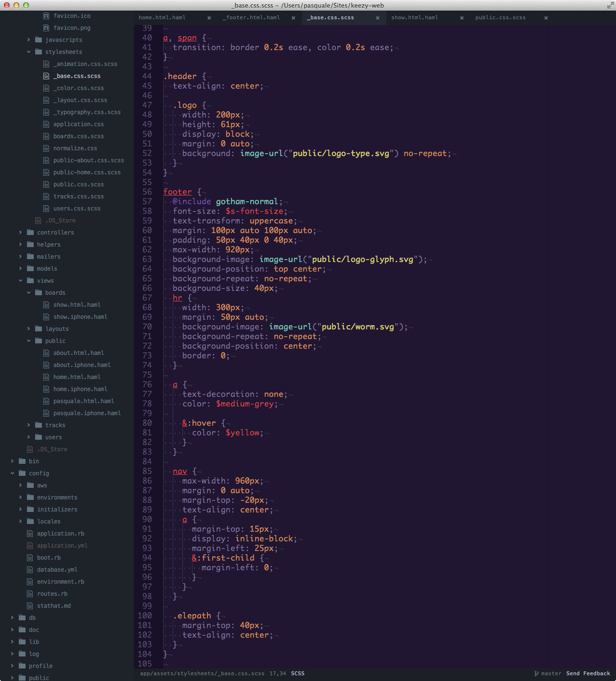Open _layout.css.scss in sidebar
616x681 pixels.
point(80,100)
